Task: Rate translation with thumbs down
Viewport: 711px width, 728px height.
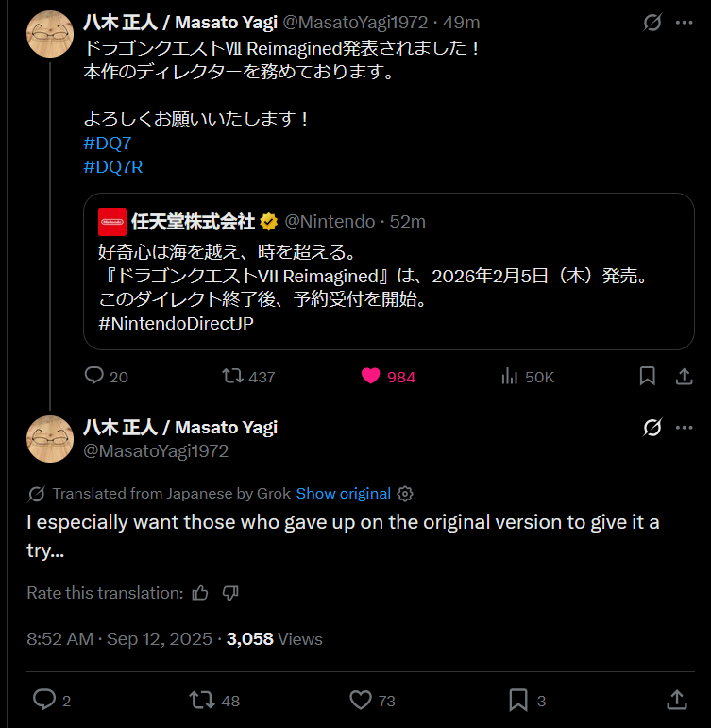Action: tap(230, 593)
